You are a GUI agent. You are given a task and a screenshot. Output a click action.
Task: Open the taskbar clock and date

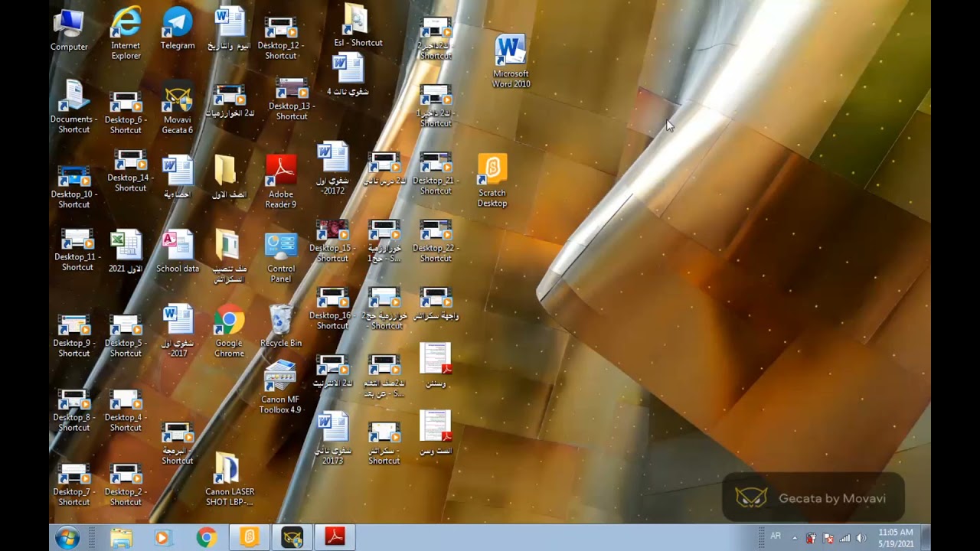[895, 538]
